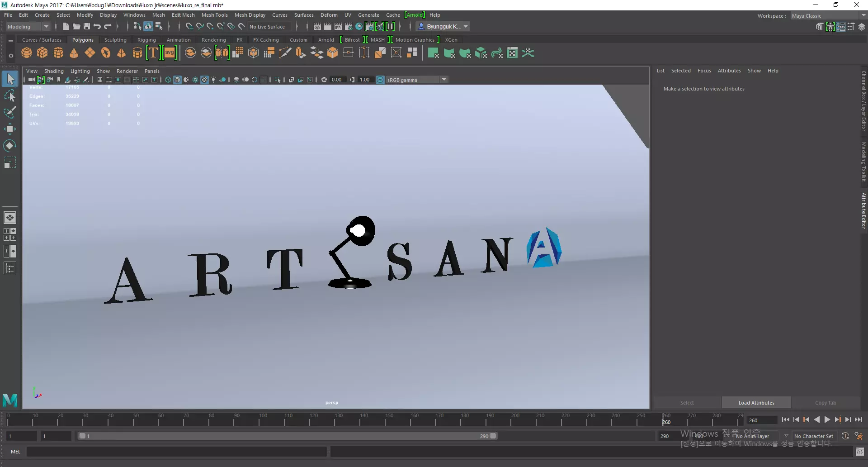Open the Byungguk K... account dropdown
The height and width of the screenshot is (467, 868).
(x=443, y=26)
